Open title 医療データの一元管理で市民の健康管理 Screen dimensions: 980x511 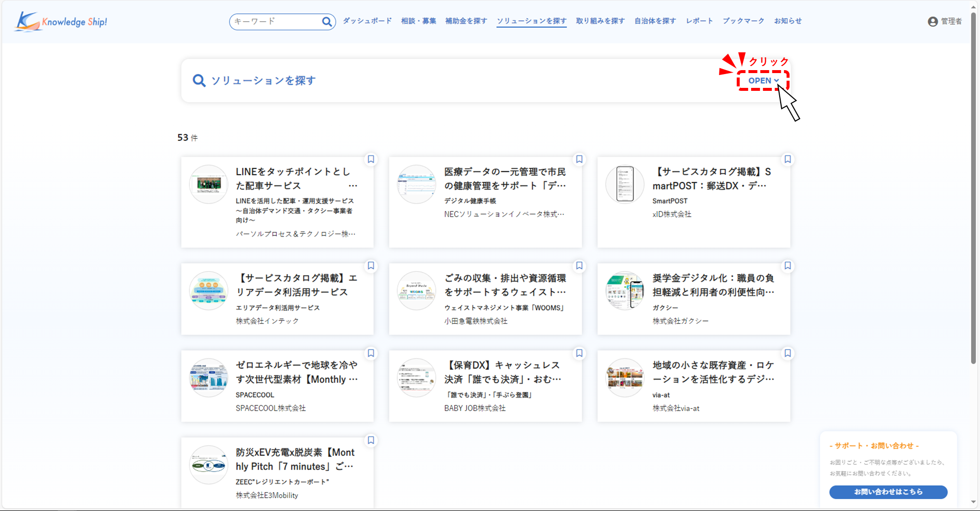point(505,179)
